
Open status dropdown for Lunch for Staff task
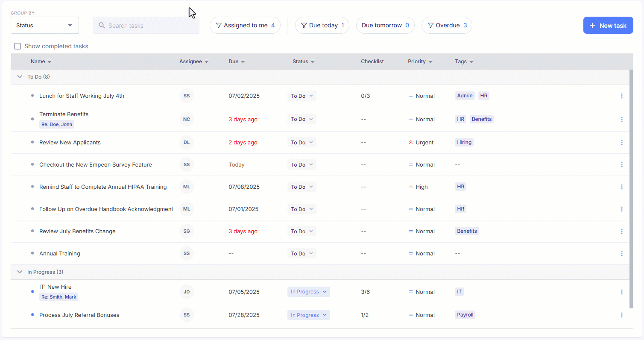[302, 96]
